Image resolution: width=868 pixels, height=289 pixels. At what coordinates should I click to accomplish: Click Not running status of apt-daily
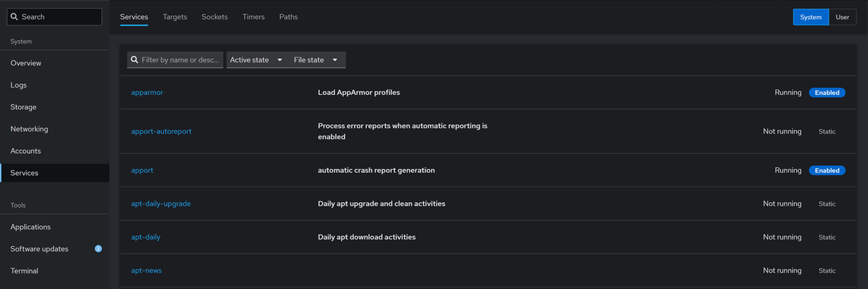tap(782, 237)
